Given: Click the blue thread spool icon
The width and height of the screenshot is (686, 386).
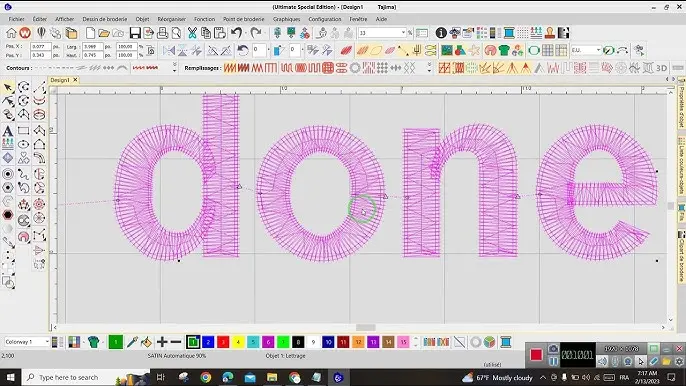Looking at the screenshot, I should click(509, 33).
